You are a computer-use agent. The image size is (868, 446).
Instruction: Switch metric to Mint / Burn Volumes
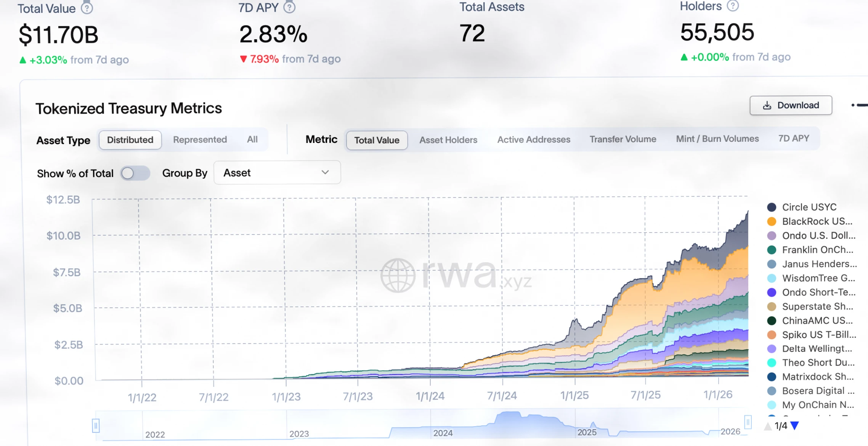point(717,139)
